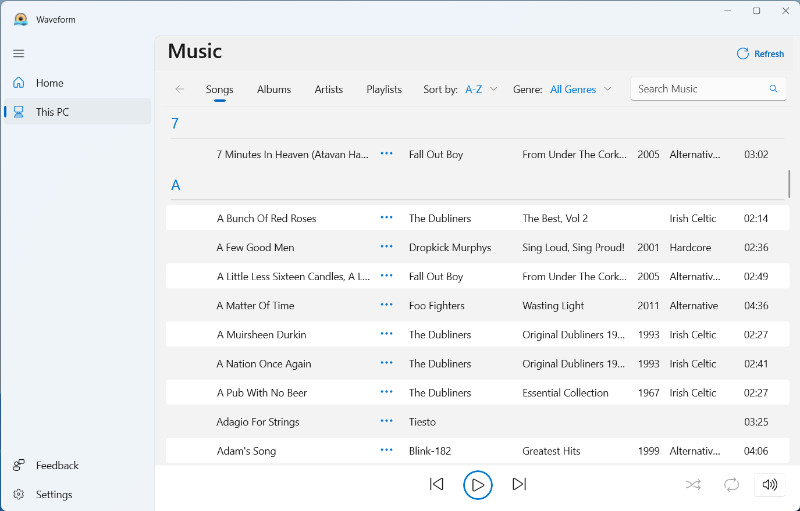Jump using the 'A' group header
The image size is (800, 511).
176,185
